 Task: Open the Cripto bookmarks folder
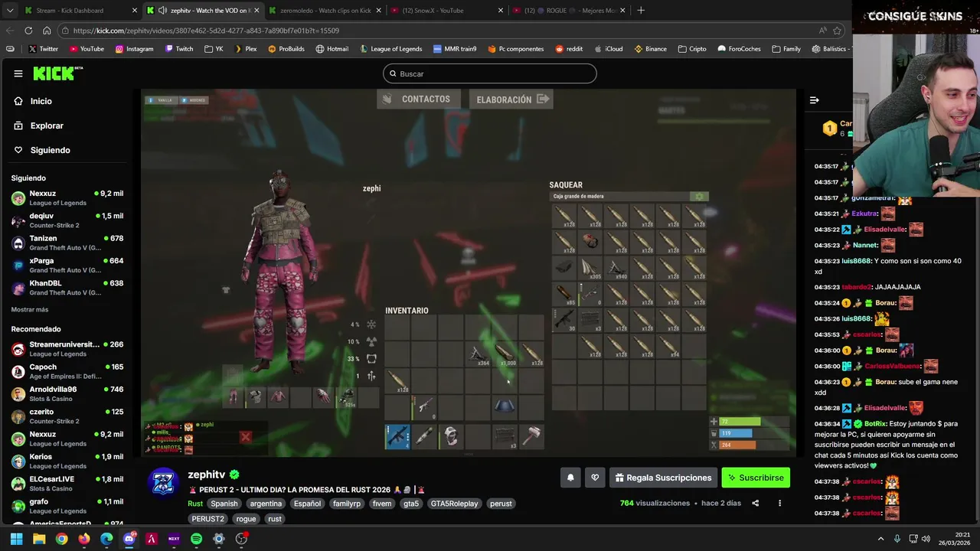click(x=692, y=49)
